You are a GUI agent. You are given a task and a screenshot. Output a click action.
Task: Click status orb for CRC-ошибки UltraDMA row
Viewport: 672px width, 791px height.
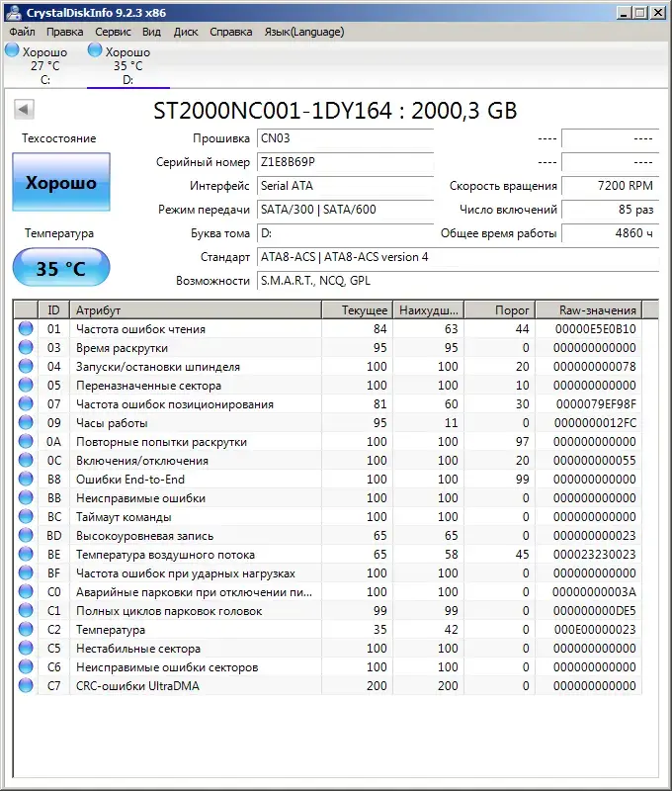[x=26, y=686]
